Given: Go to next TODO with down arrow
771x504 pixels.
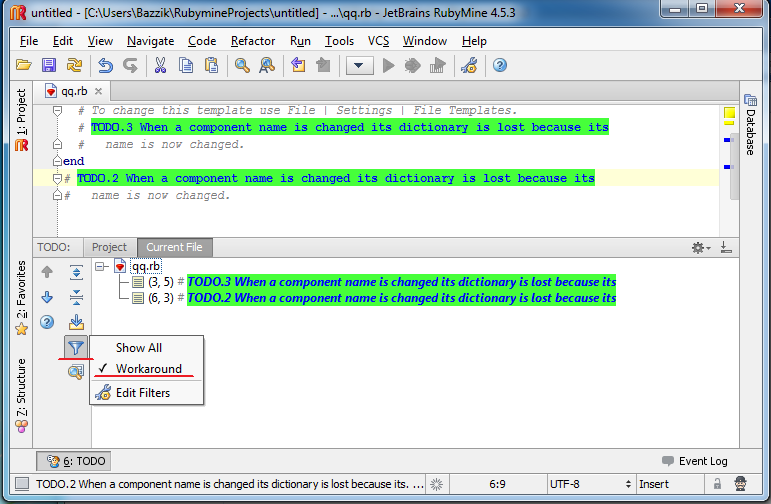Looking at the screenshot, I should [47, 297].
